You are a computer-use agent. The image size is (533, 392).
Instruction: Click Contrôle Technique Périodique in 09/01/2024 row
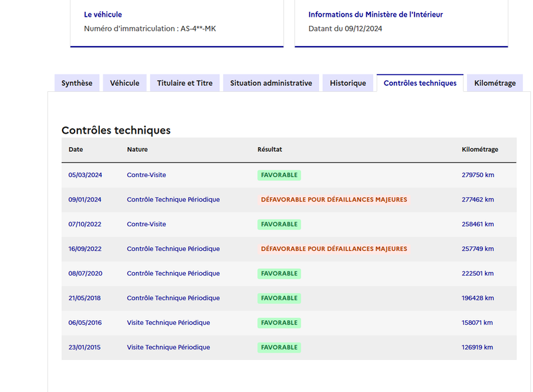pyautogui.click(x=173, y=200)
